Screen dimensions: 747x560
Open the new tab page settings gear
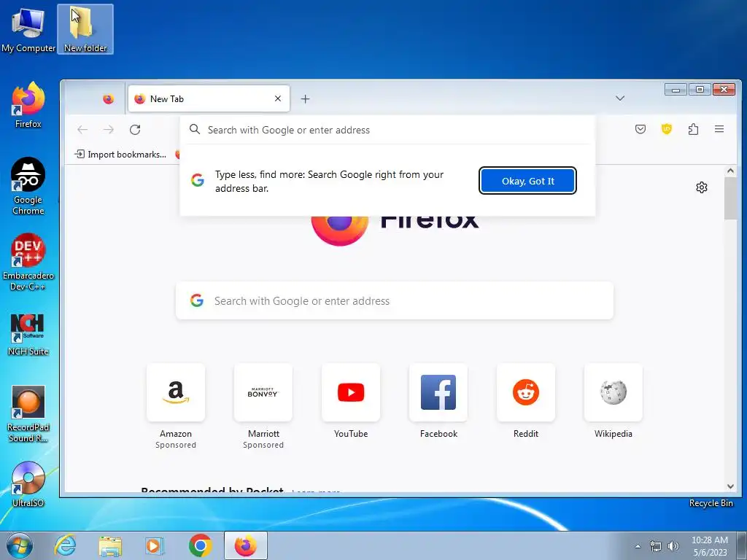[701, 187]
